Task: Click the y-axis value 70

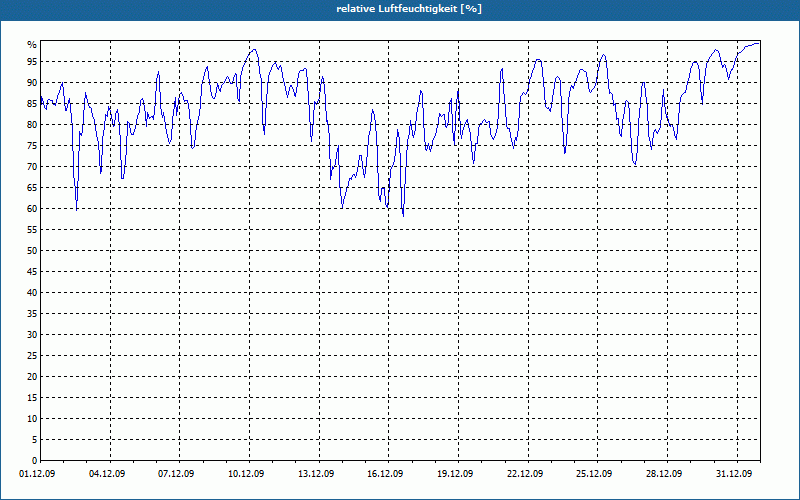Action: click(32, 167)
